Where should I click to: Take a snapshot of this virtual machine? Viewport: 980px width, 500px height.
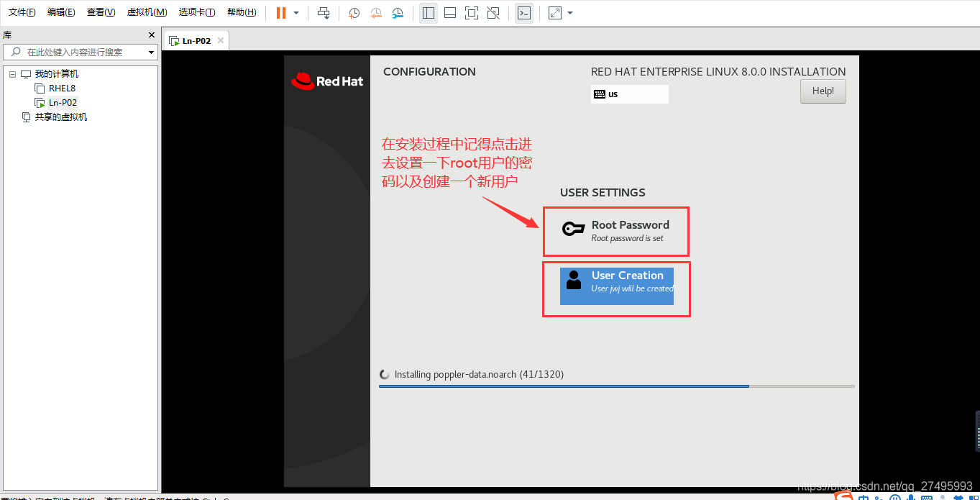pyautogui.click(x=354, y=13)
